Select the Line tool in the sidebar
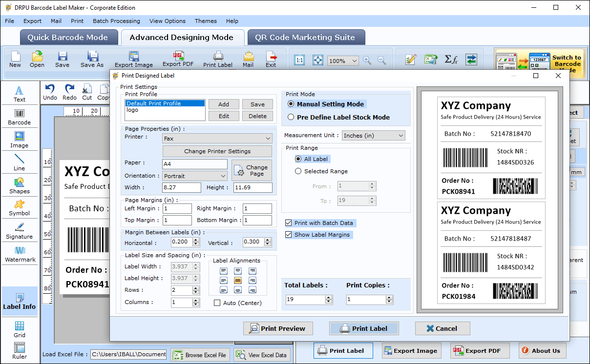Screen dimensions: 590x364 (20, 163)
